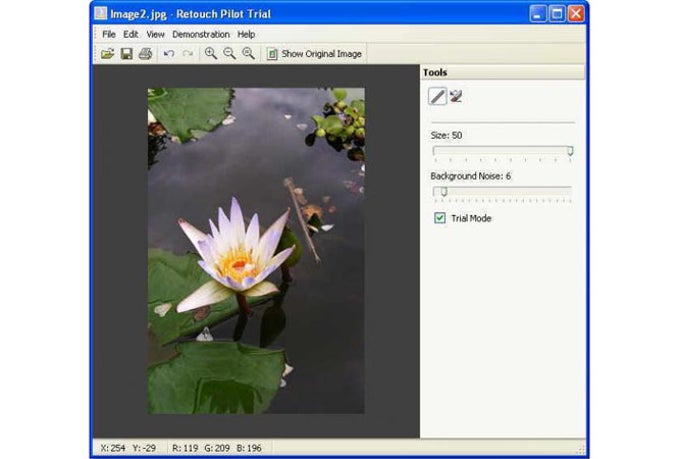This screenshot has height=459, width=680.
Task: Click the lotus flower in the image
Action: 236,254
